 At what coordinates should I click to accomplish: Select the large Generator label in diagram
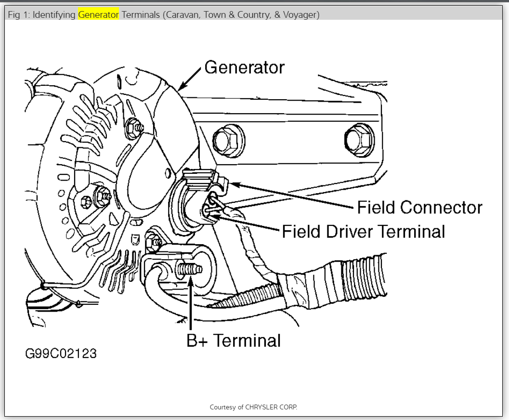pos(244,67)
